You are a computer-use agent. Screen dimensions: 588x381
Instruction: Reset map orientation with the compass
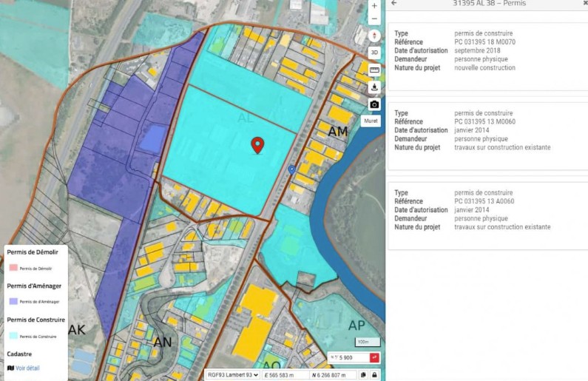pos(374,36)
